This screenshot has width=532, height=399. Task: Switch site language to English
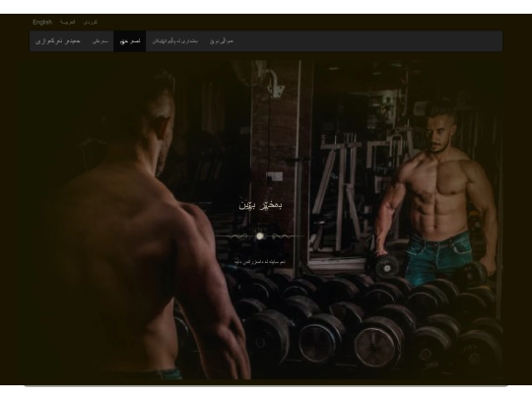click(x=42, y=22)
